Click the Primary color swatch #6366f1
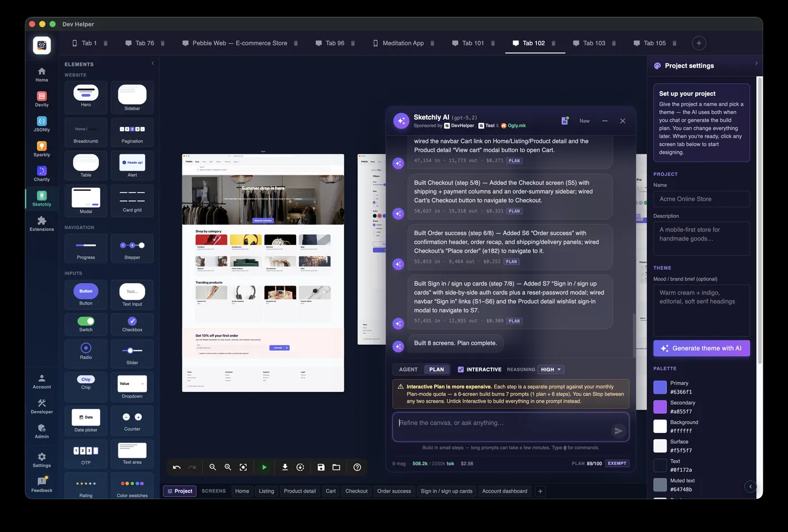The width and height of the screenshot is (788, 532). tap(660, 387)
